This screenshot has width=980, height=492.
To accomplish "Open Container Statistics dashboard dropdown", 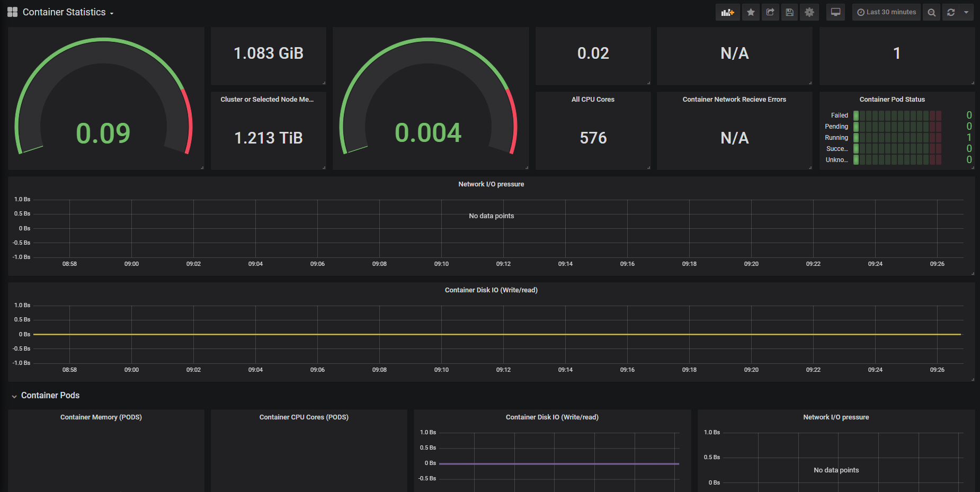I will 68,12.
